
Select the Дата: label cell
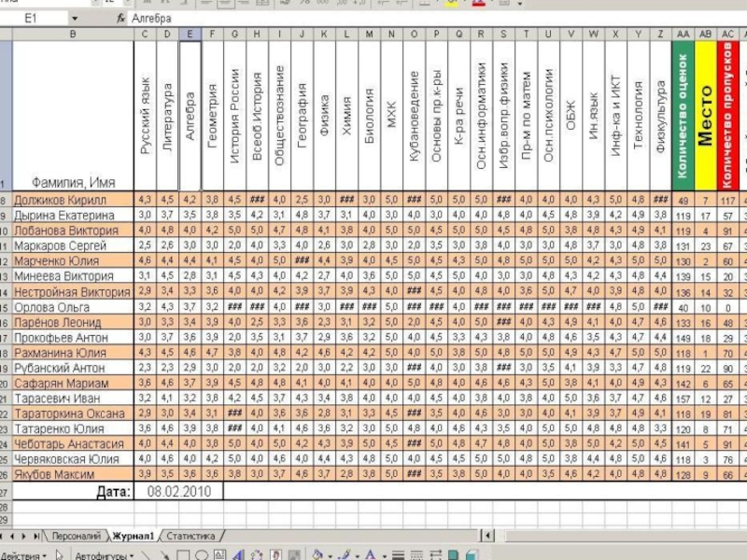point(73,492)
